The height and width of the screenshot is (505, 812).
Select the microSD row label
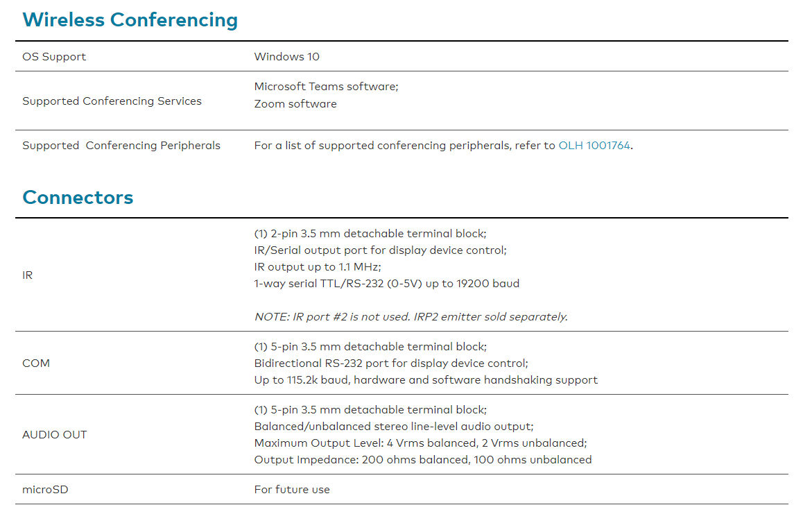pyautogui.click(x=45, y=490)
